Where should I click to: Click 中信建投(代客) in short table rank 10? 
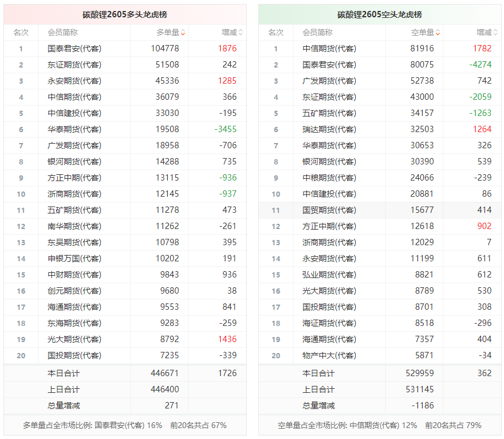[x=329, y=194]
